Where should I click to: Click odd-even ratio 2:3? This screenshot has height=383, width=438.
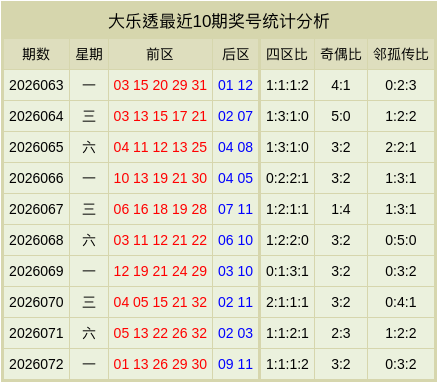(341, 333)
